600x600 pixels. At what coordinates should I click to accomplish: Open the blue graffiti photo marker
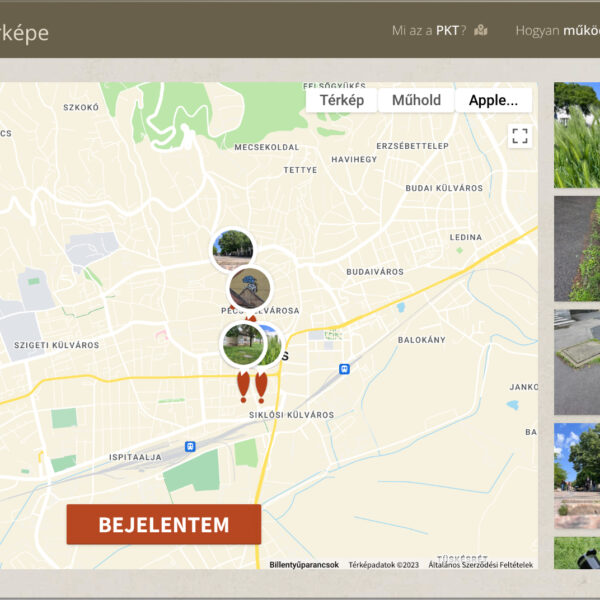click(249, 288)
